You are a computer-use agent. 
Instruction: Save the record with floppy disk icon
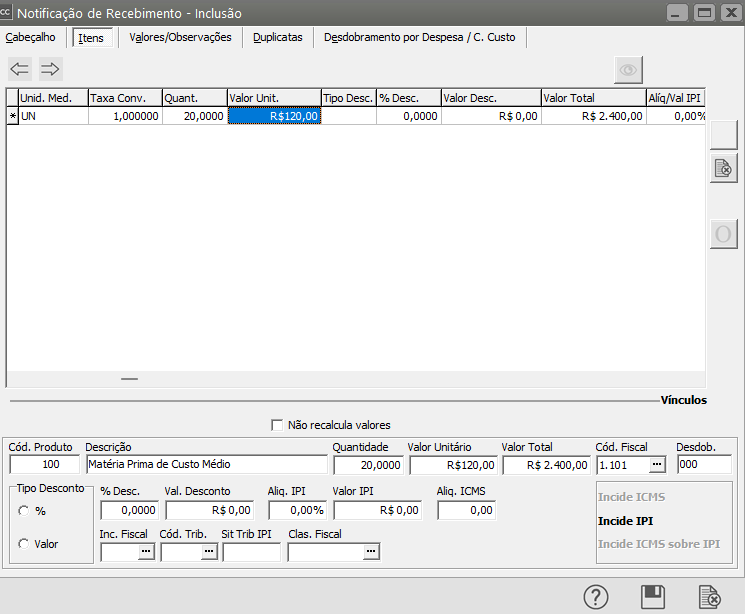pyautogui.click(x=653, y=597)
